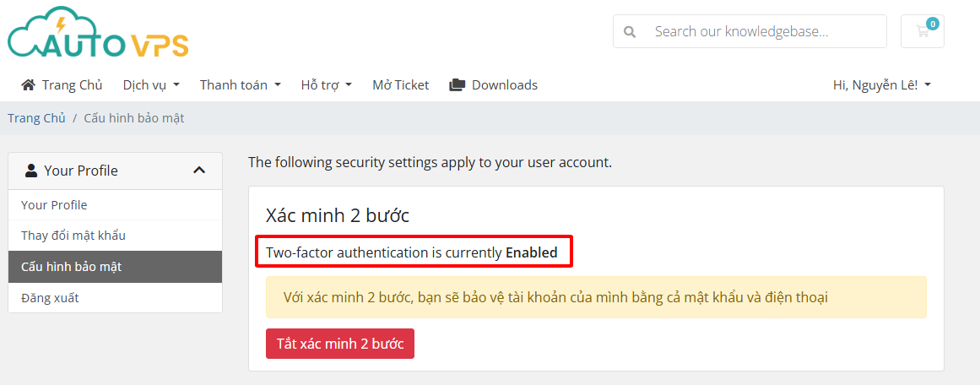Click the folder icon next to Downloads
Image resolution: width=980 pixels, height=385 pixels.
(x=457, y=85)
